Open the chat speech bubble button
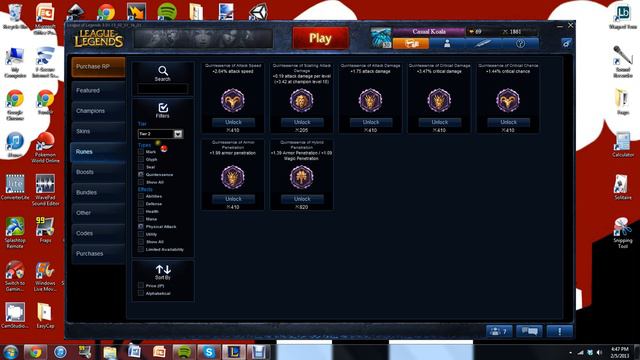This screenshot has width=640, height=360. 529,331
